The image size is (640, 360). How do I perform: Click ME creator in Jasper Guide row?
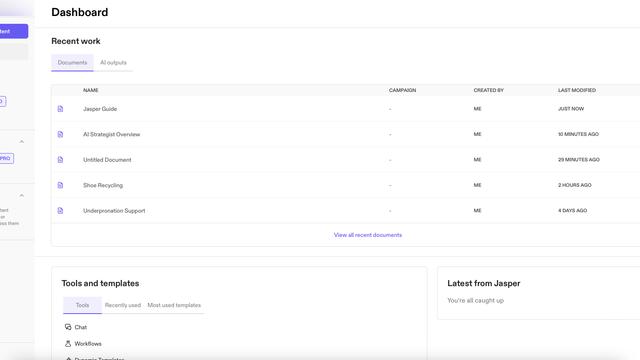pyautogui.click(x=478, y=109)
